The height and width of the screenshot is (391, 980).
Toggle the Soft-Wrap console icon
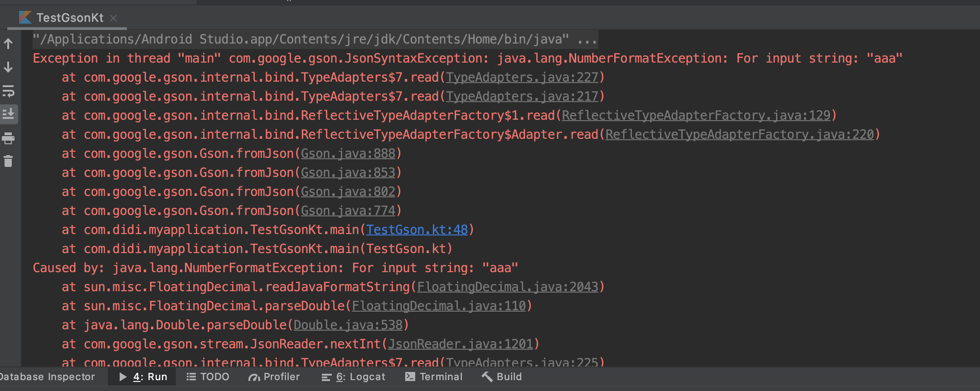tap(8, 91)
